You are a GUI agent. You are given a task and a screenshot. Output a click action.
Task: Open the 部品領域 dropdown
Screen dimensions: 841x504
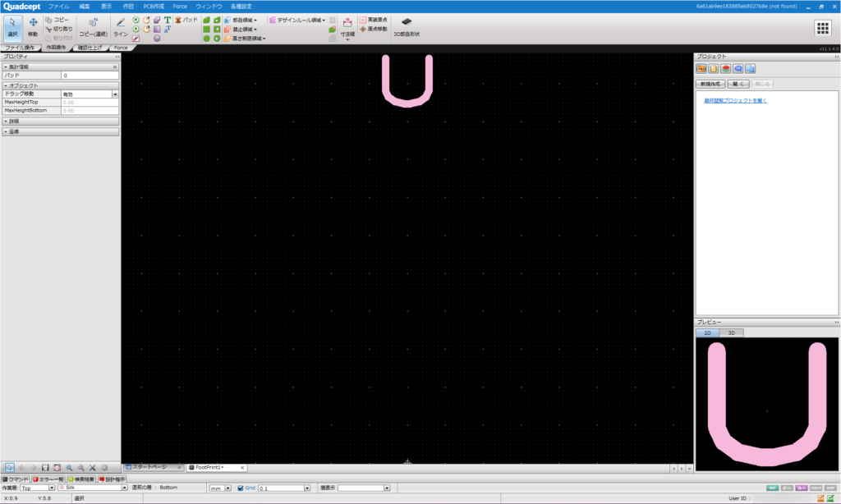click(241, 20)
